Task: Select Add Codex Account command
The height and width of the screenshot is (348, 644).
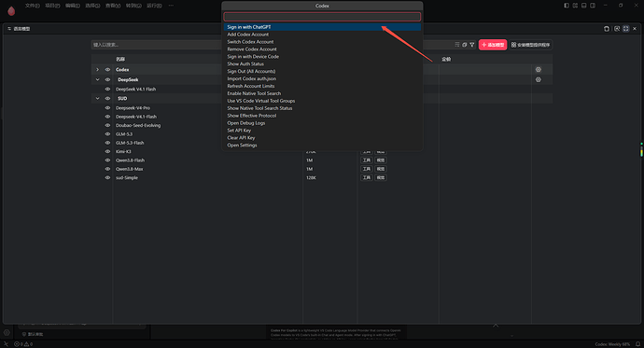Action: tap(322, 35)
